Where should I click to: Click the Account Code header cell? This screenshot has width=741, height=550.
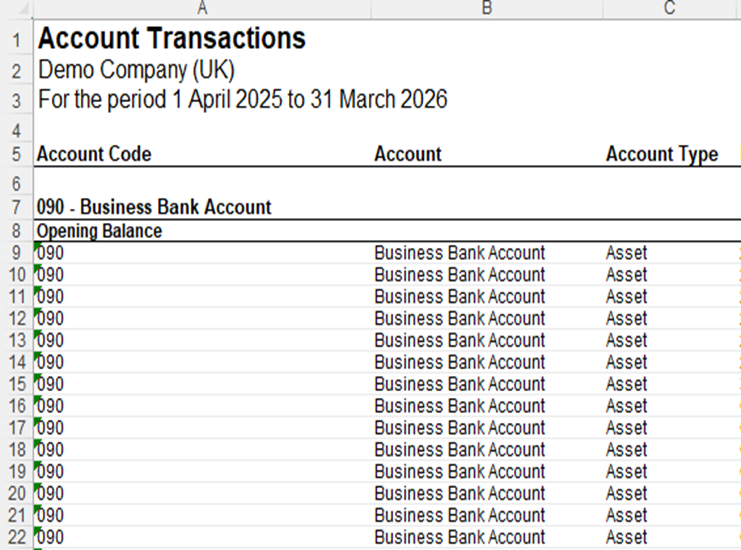[94, 154]
